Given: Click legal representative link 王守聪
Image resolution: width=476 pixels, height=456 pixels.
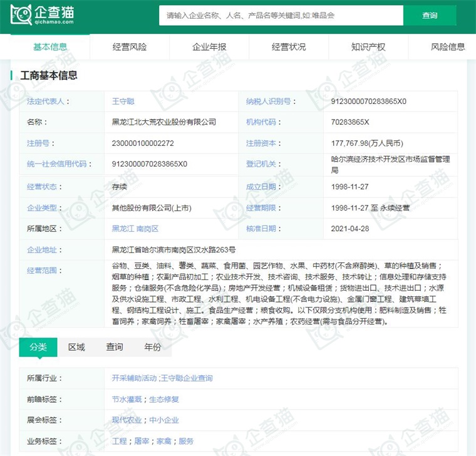Looking at the screenshot, I should tap(123, 101).
